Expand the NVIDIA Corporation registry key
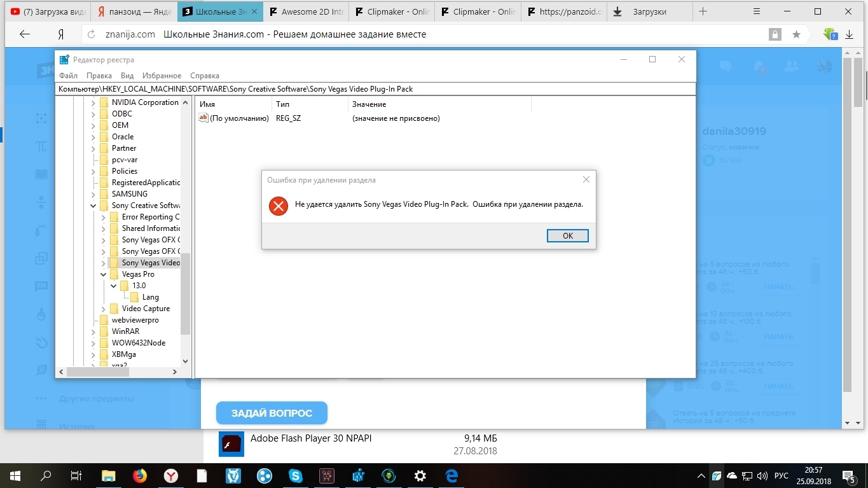Screen dimensions: 868x488 93,102
